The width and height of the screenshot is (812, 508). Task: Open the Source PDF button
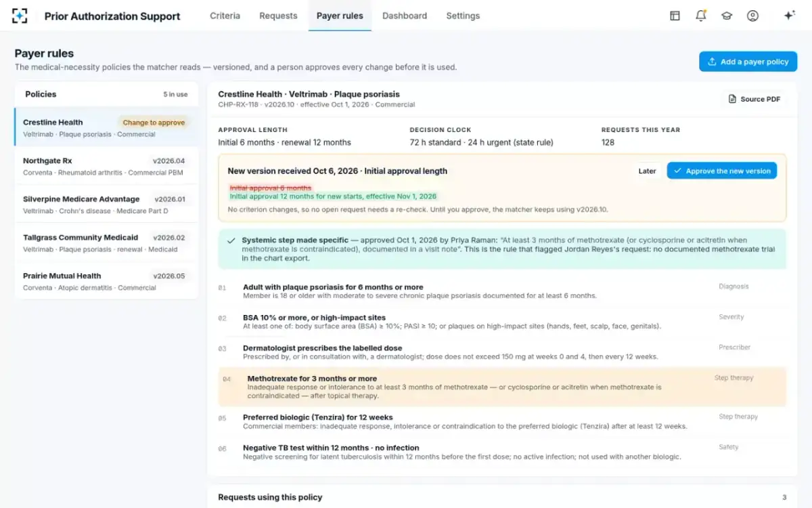pos(754,99)
